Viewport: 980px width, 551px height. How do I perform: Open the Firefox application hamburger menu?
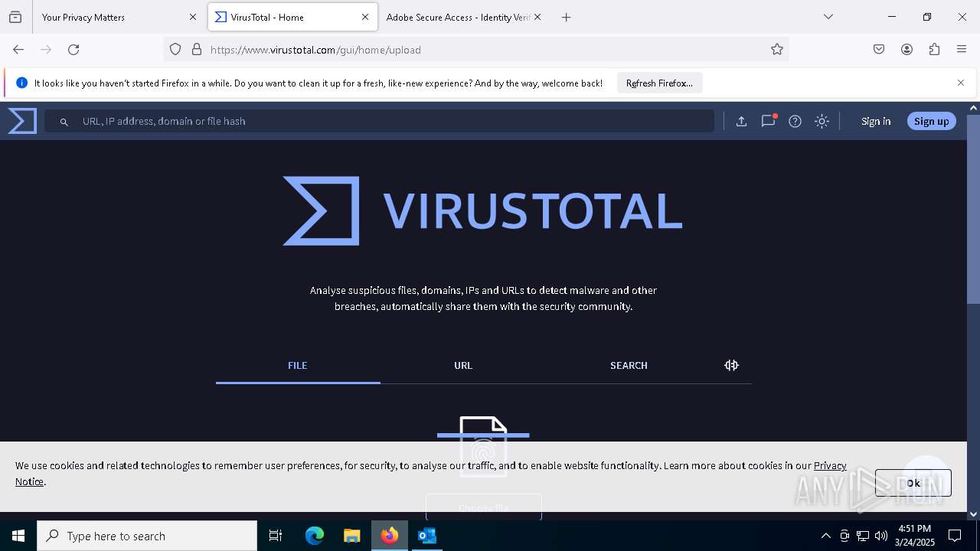tap(962, 50)
